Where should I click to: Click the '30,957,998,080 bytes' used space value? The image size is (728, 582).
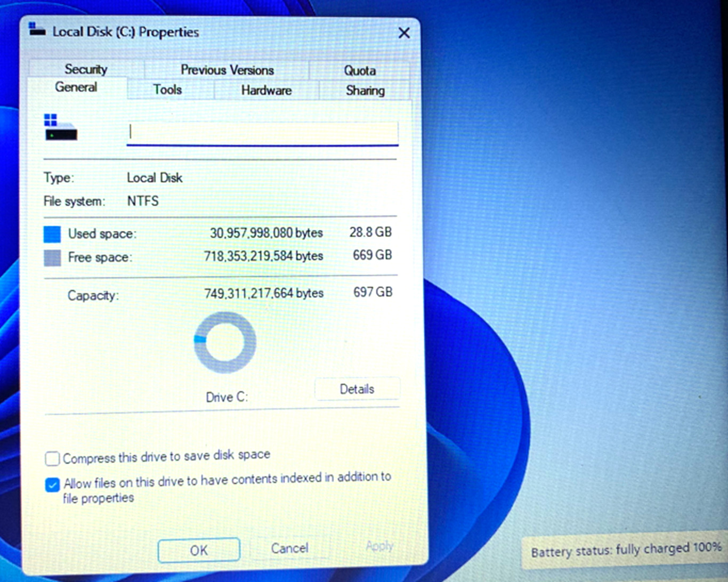click(x=266, y=233)
